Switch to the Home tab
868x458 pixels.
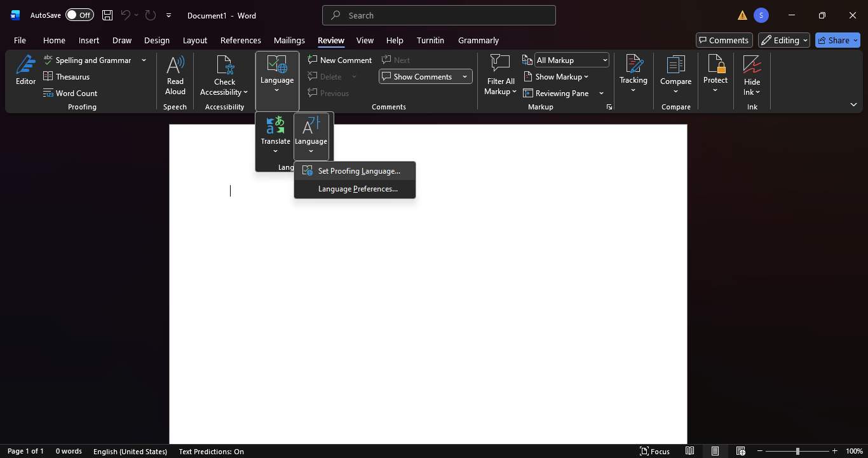pos(54,40)
